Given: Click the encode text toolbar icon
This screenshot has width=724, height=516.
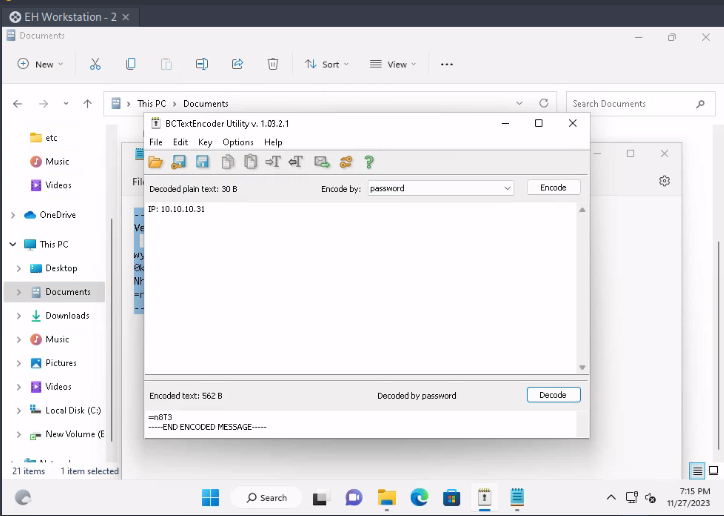Looking at the screenshot, I should click(272, 162).
